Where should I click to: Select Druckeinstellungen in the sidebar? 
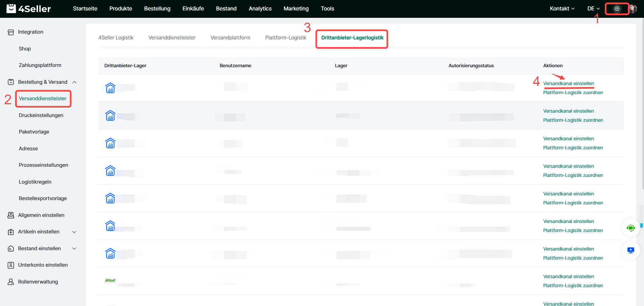(x=41, y=115)
